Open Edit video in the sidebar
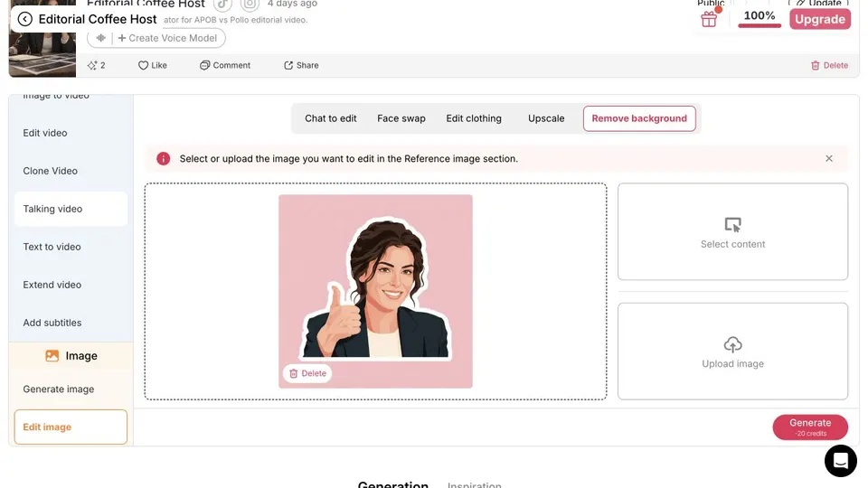 point(71,133)
